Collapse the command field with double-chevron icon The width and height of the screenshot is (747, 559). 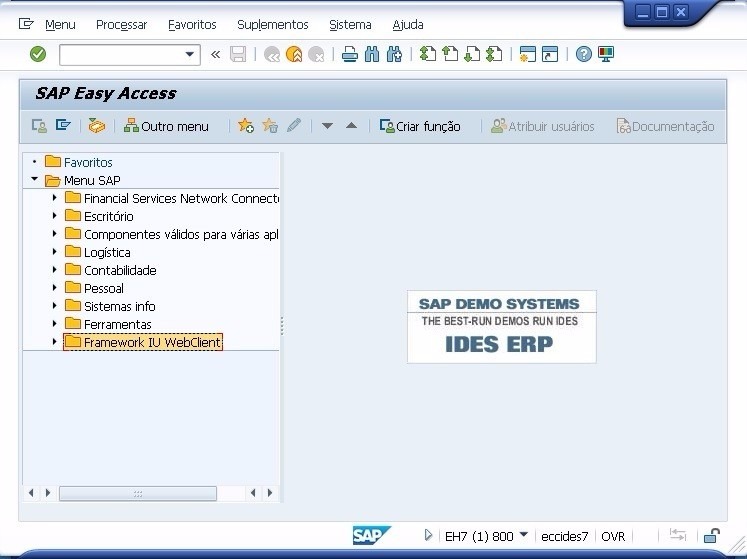[x=215, y=54]
